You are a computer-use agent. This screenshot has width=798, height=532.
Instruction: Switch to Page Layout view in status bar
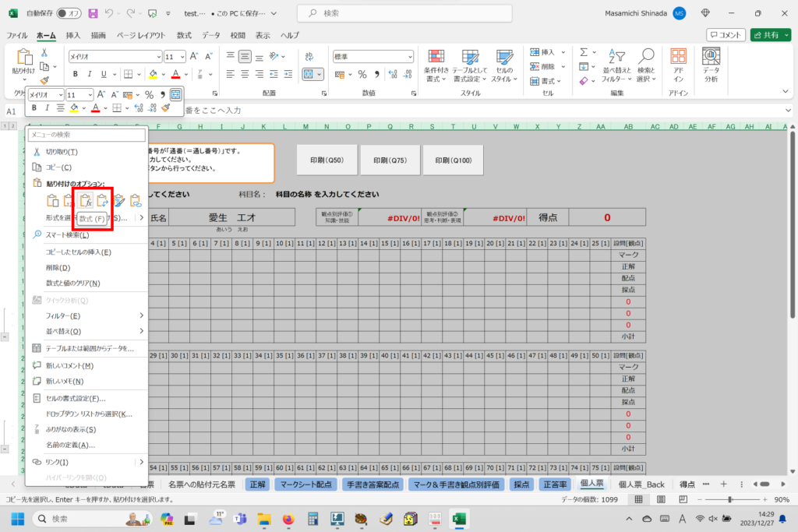coord(661,499)
